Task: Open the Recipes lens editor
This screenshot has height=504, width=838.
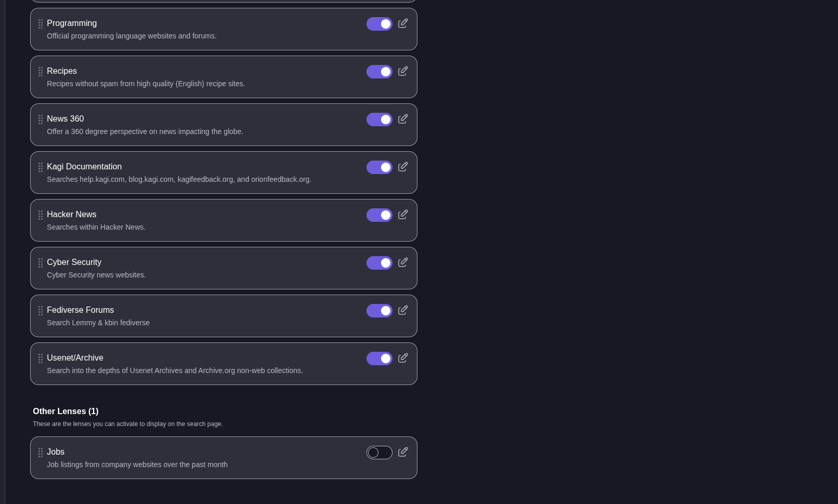Action: pyautogui.click(x=403, y=71)
